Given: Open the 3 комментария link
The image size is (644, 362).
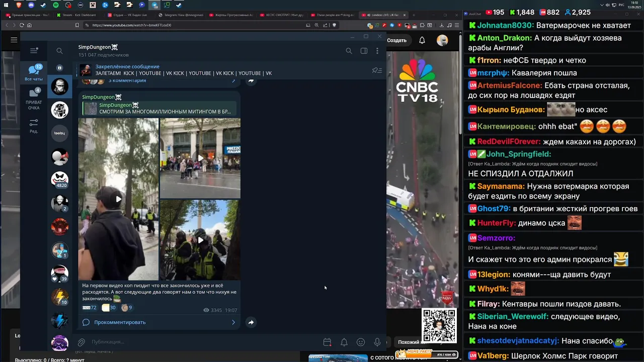Looking at the screenshot, I should [x=127, y=80].
